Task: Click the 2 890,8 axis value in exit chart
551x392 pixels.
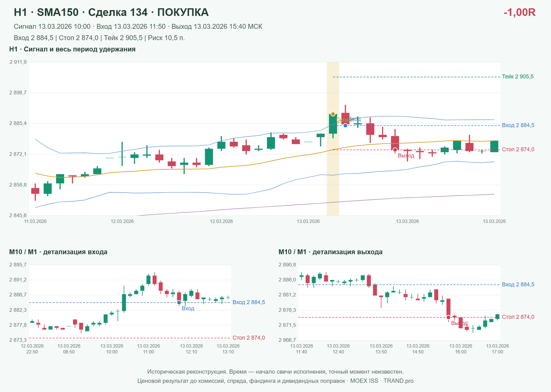Action: (x=287, y=265)
